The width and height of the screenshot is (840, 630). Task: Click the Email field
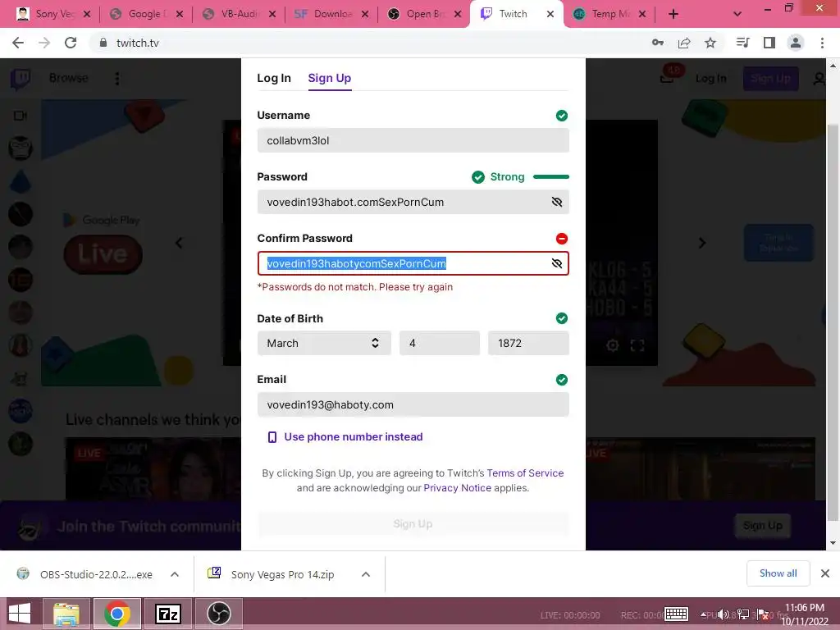point(413,404)
